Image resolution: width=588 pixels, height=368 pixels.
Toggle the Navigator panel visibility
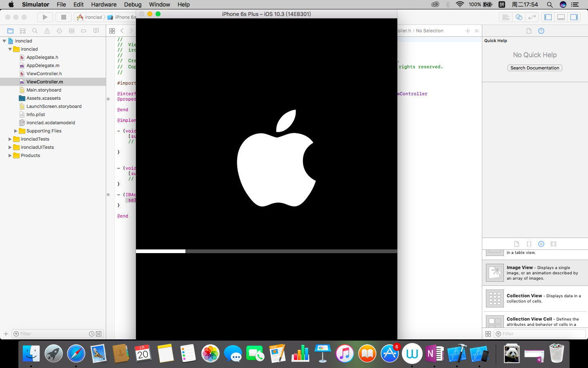click(548, 17)
